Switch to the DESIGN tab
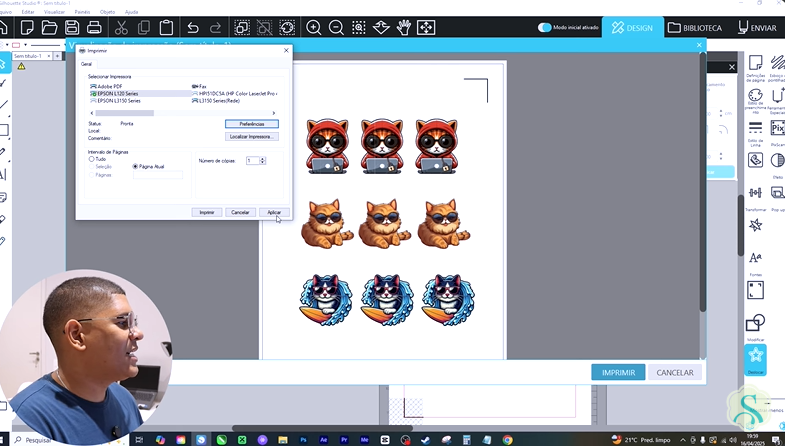Screen dimensions: 785x446 [x=633, y=28]
